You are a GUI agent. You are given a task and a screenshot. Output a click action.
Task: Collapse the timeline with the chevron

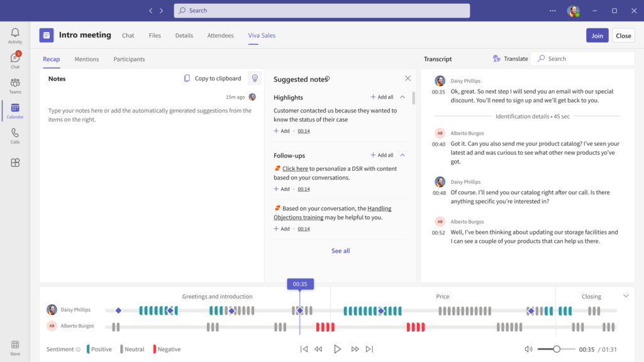tap(626, 295)
